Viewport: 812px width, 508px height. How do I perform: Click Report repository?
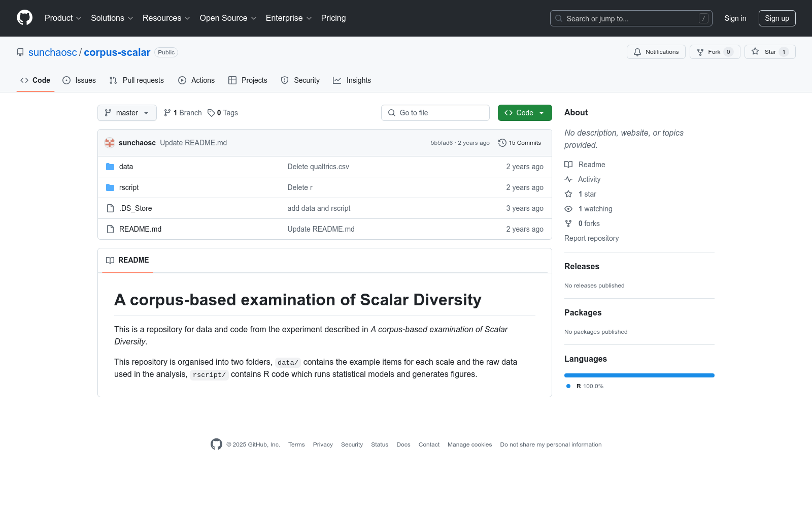592,238
